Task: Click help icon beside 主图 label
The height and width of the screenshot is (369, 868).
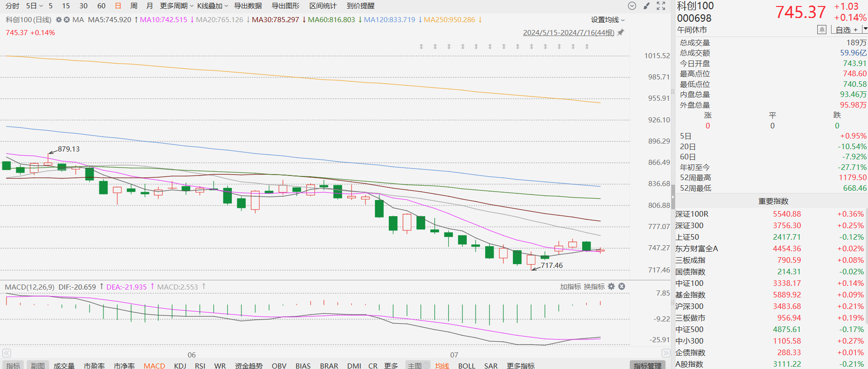Action: (426, 365)
